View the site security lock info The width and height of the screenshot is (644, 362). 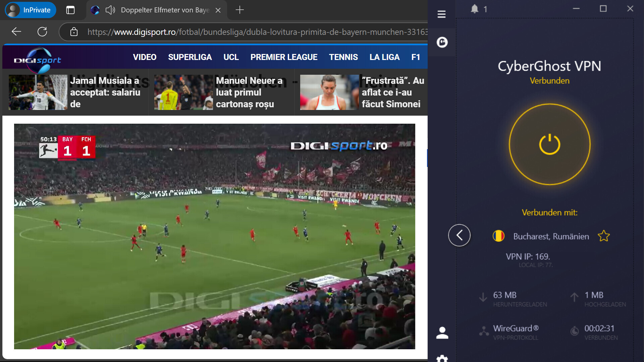point(74,32)
